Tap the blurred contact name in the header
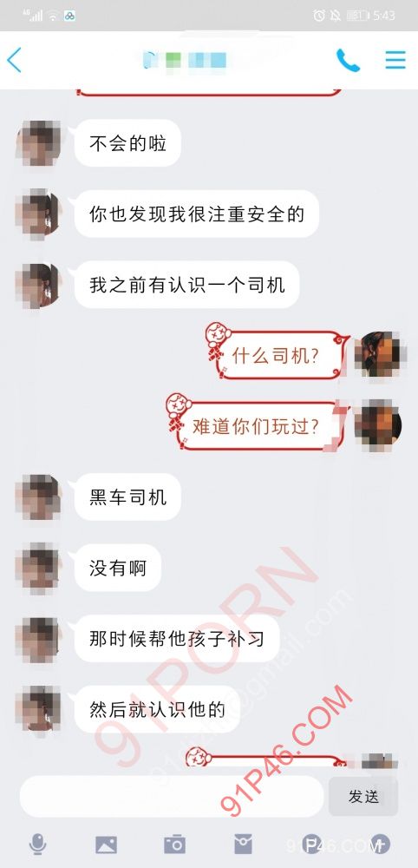 tap(185, 60)
